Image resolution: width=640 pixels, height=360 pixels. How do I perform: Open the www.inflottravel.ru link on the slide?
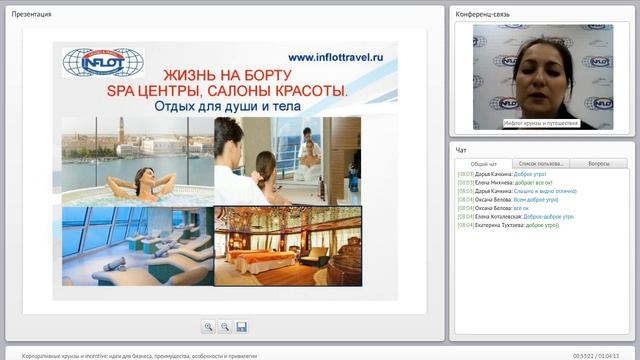[x=336, y=58]
